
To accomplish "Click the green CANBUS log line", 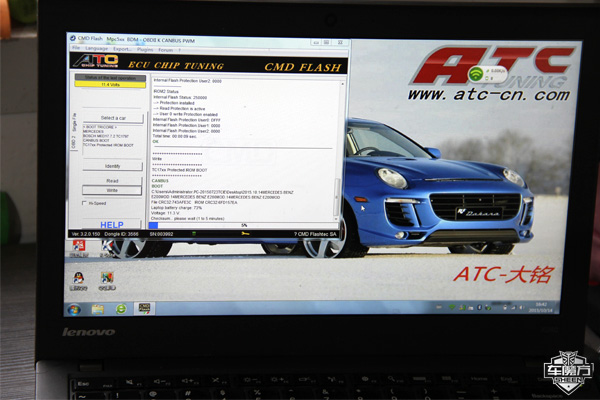I will [x=160, y=181].
